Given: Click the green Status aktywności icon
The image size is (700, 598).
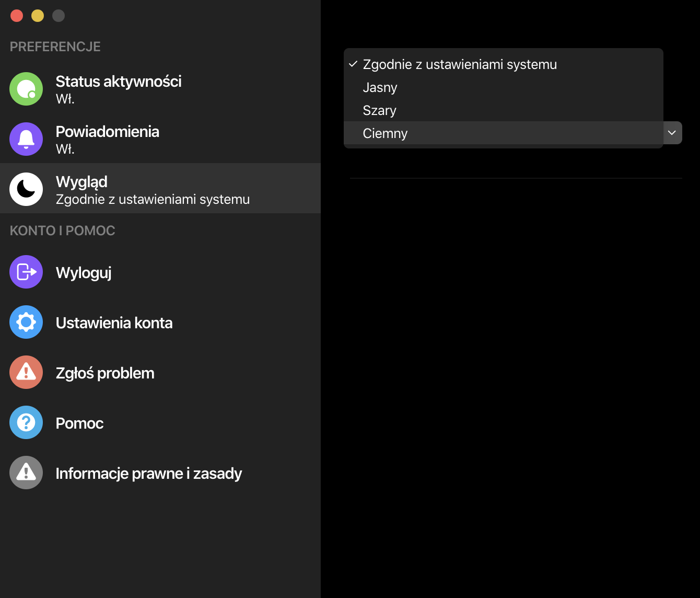Looking at the screenshot, I should (x=26, y=89).
